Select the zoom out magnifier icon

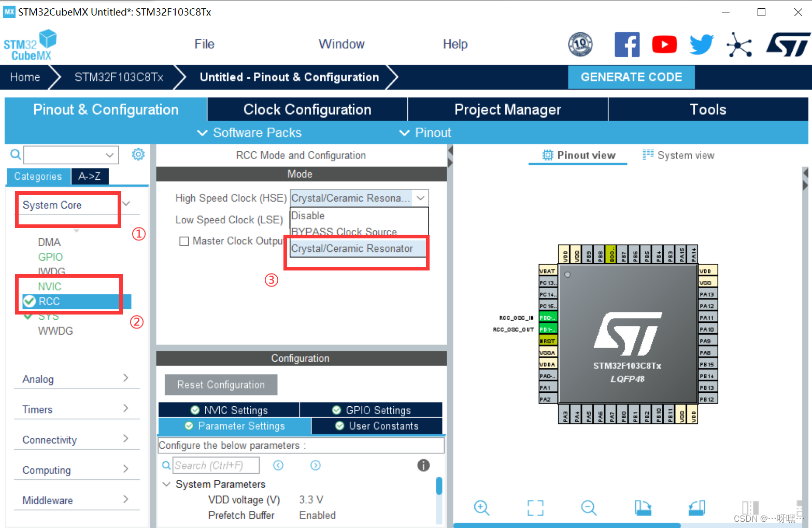589,508
